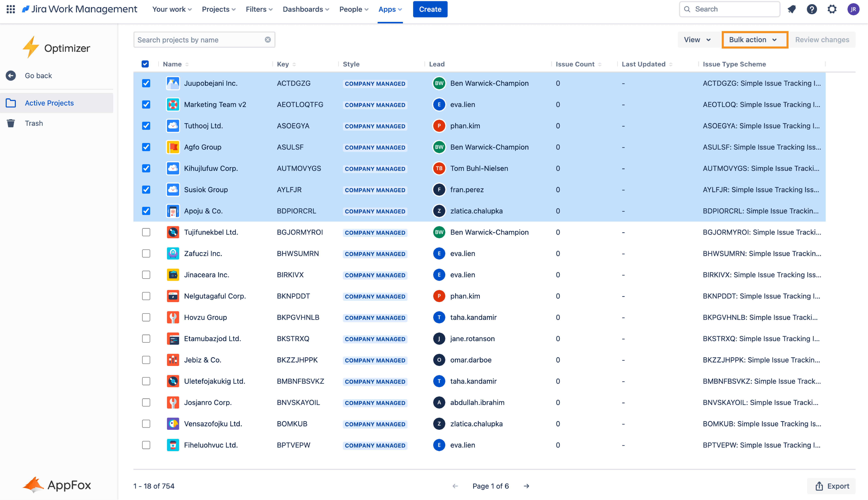This screenshot has height=500, width=868.
Task: Click the Go back arrow in sidebar
Action: 11,75
